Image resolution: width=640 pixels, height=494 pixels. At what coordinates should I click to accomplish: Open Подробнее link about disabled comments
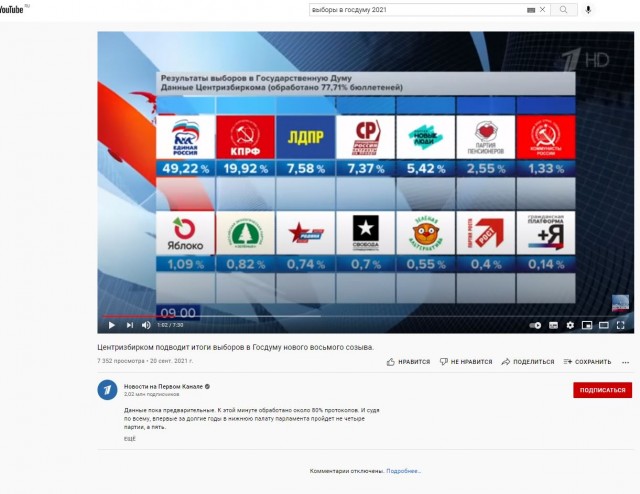(x=403, y=471)
